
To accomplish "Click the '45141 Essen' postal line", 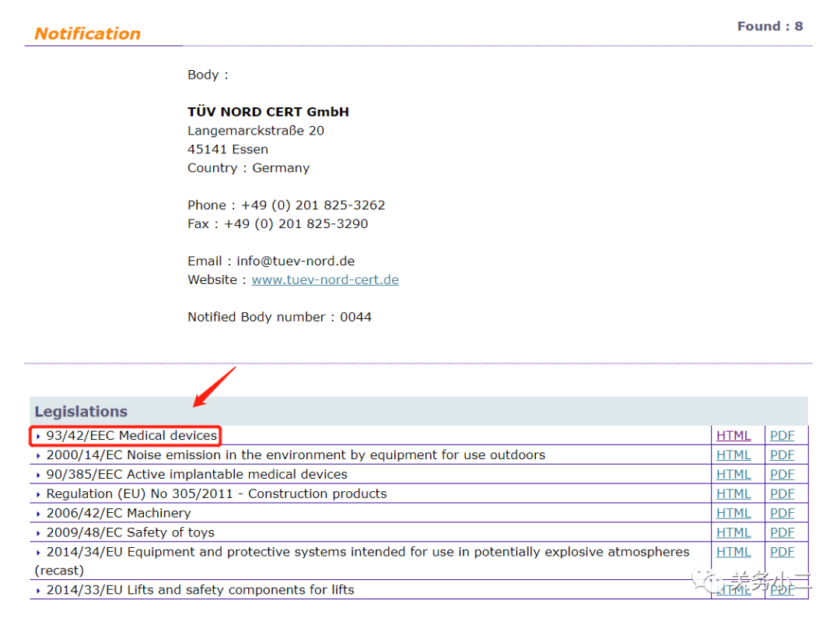I will coord(228,149).
